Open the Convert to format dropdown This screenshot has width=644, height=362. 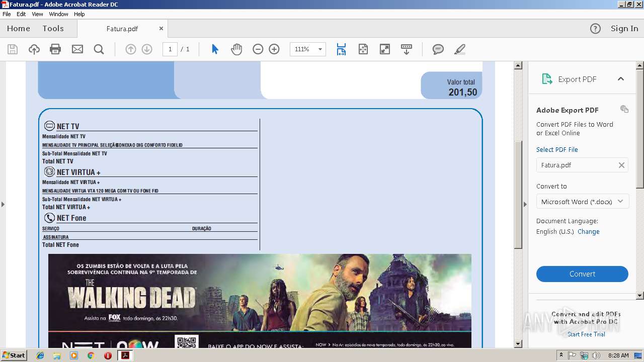coord(582,202)
